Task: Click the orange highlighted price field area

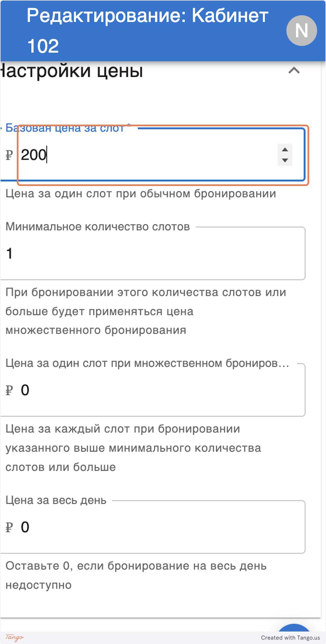Action: click(x=163, y=155)
